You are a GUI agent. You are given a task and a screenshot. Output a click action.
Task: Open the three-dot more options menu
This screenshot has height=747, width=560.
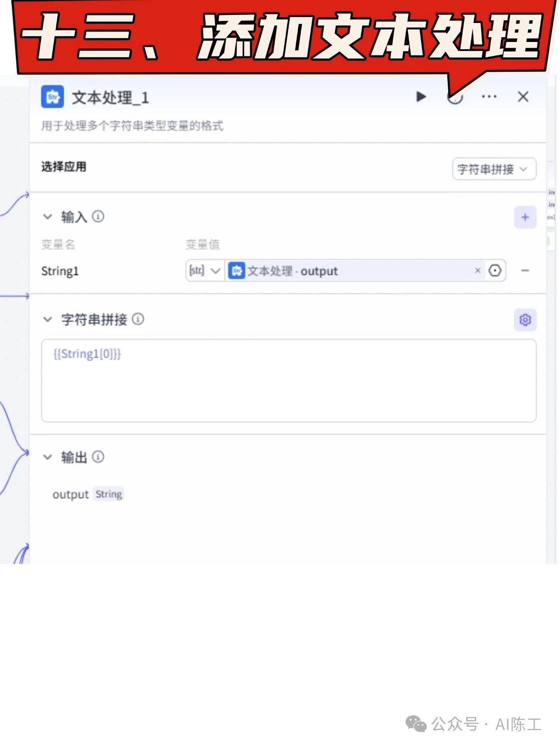point(489,97)
